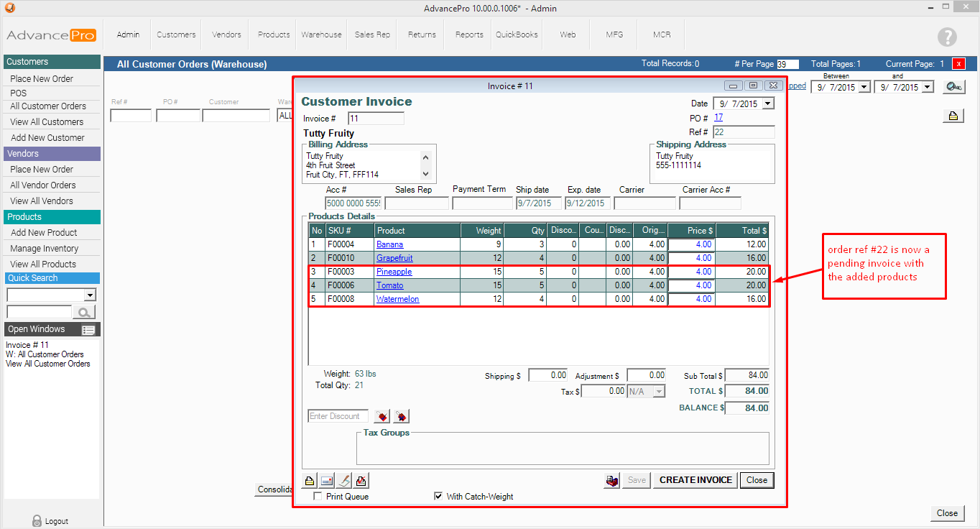This screenshot has width=980, height=529.
Task: Open the Pineapple product link
Action: 394,272
